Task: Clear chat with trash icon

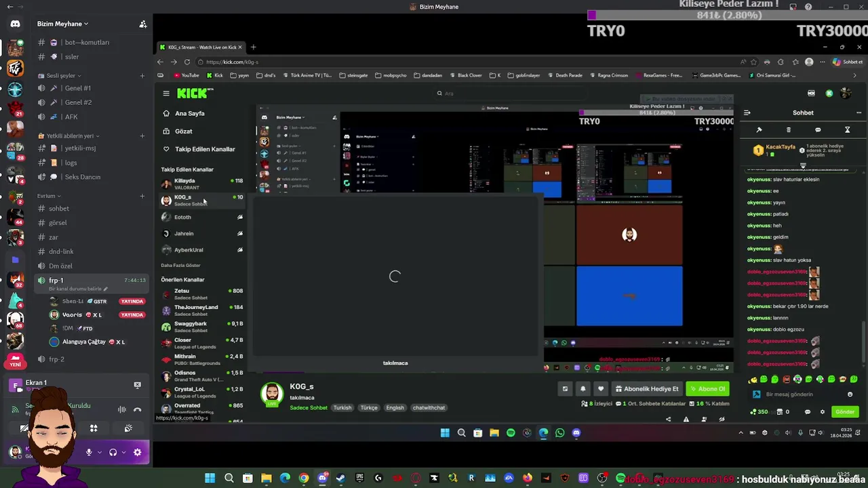Action: (x=788, y=130)
